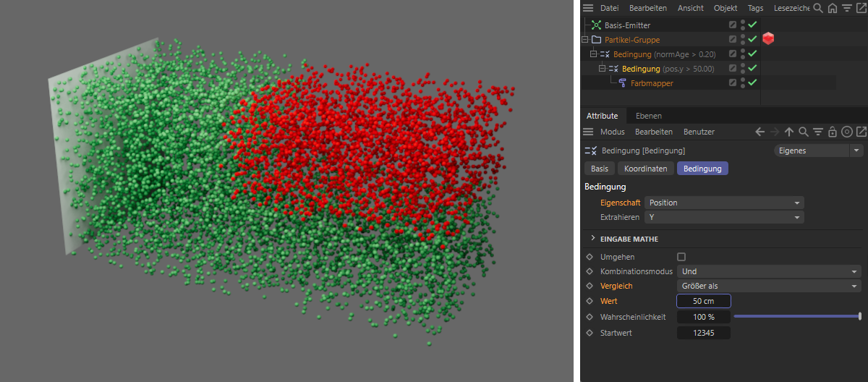
Task: Click the Attribute Manager up arrow
Action: click(789, 132)
